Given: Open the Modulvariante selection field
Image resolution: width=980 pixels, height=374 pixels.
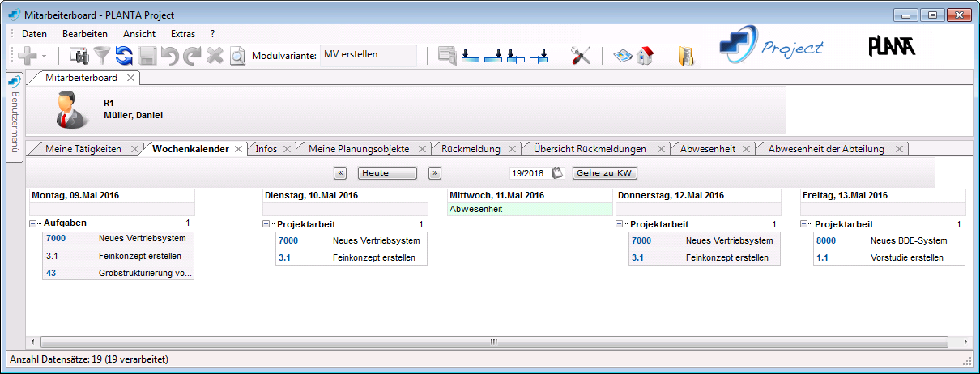Looking at the screenshot, I should pyautogui.click(x=369, y=55).
